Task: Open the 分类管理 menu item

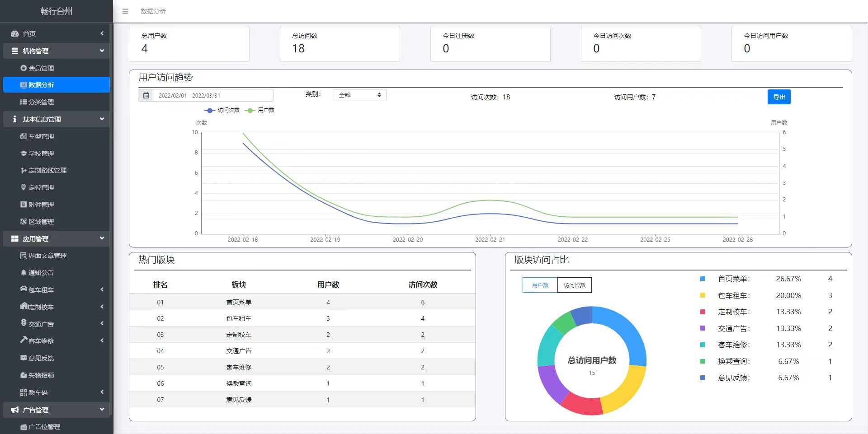Action: tap(57, 102)
